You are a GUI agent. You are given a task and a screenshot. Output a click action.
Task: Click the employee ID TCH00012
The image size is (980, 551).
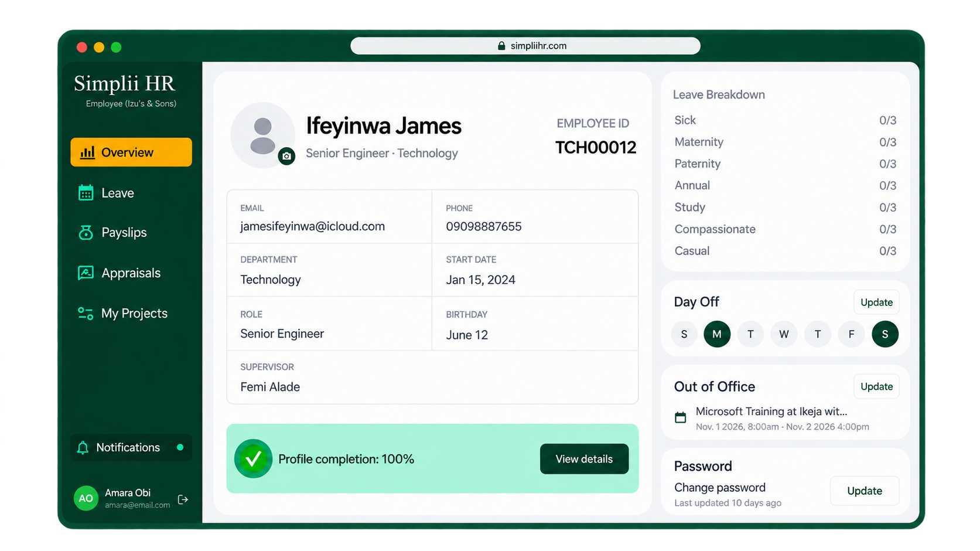[x=596, y=148]
